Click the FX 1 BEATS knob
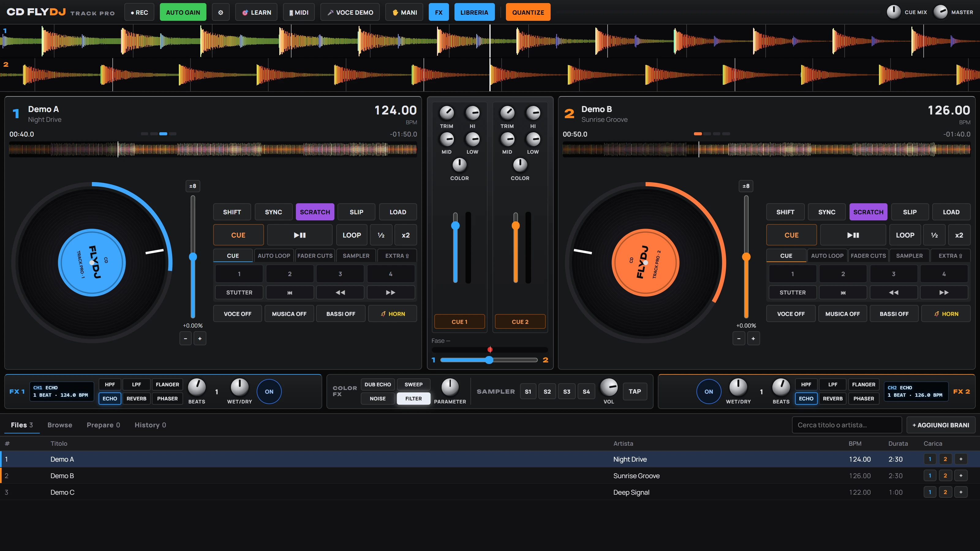This screenshot has width=980, height=551. (x=197, y=388)
